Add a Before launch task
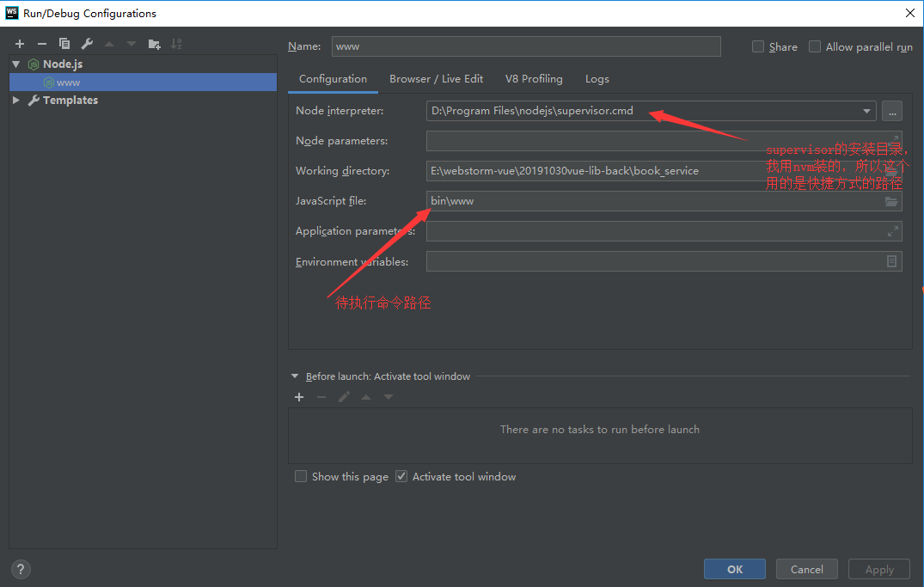Viewport: 924px width, 587px height. (x=299, y=397)
